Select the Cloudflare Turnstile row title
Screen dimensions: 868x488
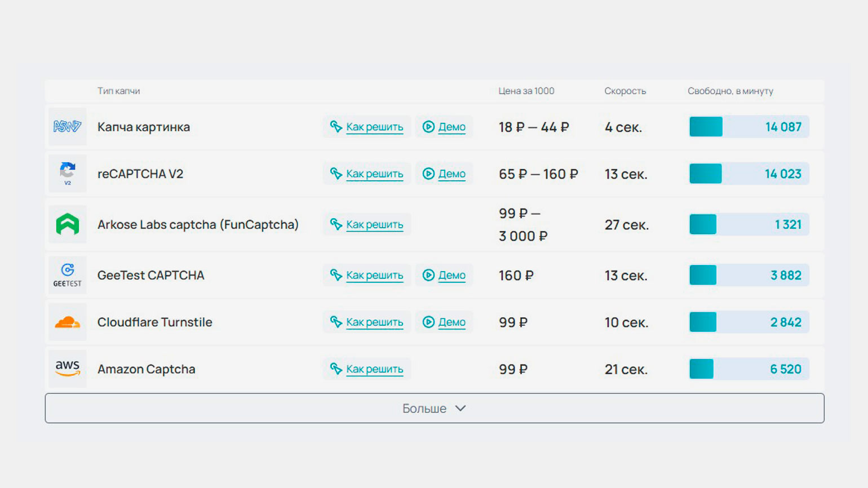click(x=154, y=322)
